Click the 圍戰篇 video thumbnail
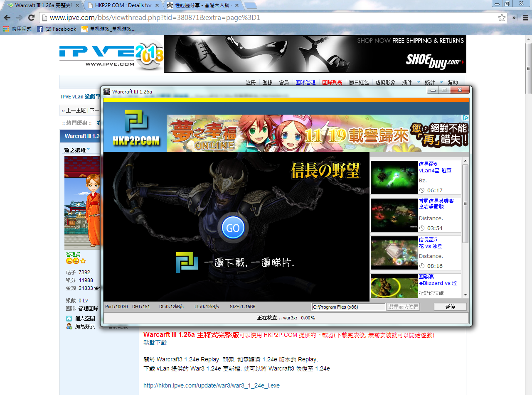The width and height of the screenshot is (532, 395). [394, 286]
